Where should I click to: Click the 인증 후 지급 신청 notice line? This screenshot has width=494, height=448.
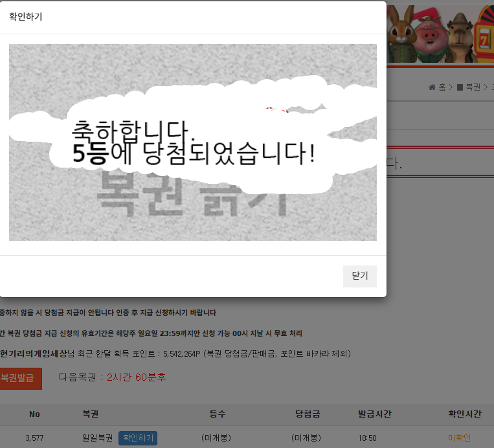pyautogui.click(x=108, y=313)
